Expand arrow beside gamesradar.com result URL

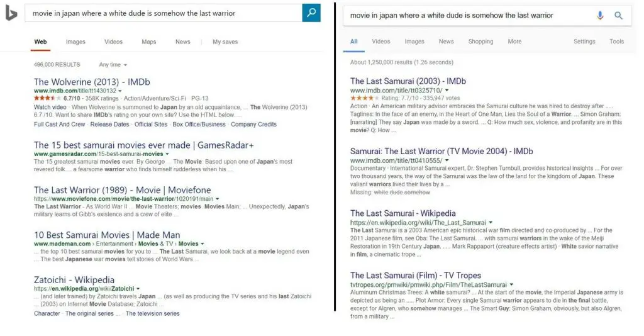167,154
